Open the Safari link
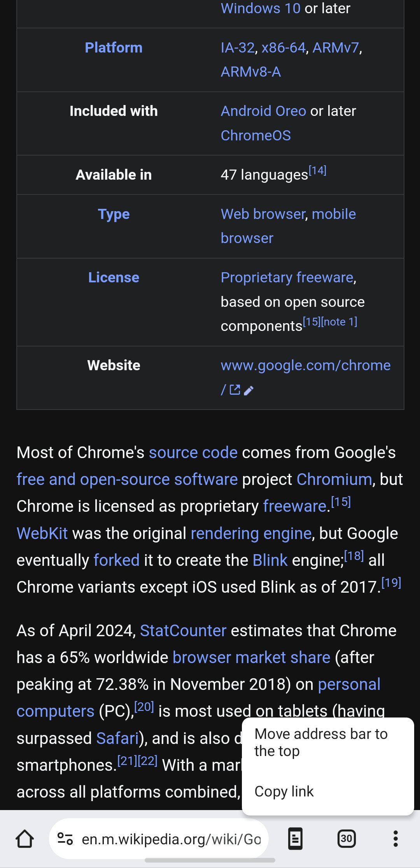 click(117, 738)
